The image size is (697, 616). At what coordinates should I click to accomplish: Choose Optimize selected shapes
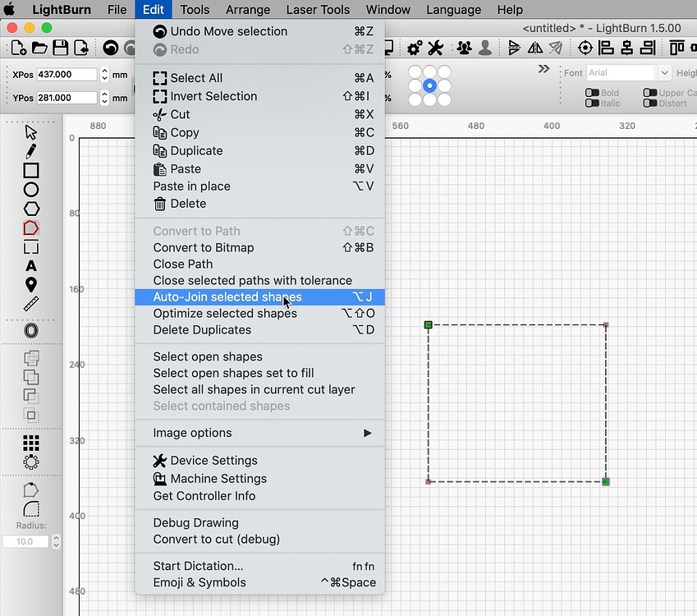(259, 313)
